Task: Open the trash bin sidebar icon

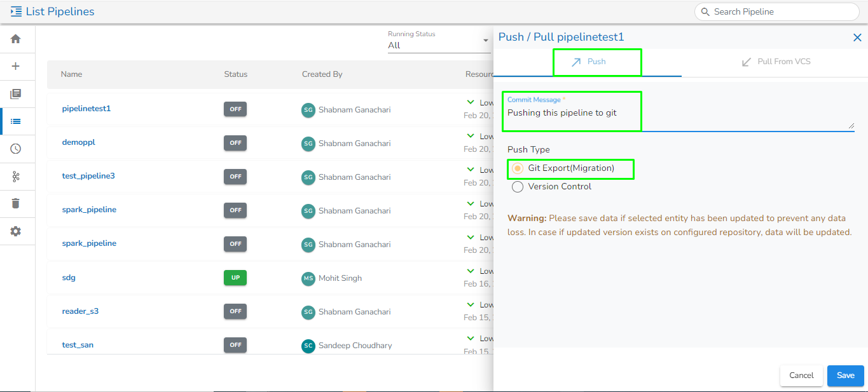Action: coord(16,203)
